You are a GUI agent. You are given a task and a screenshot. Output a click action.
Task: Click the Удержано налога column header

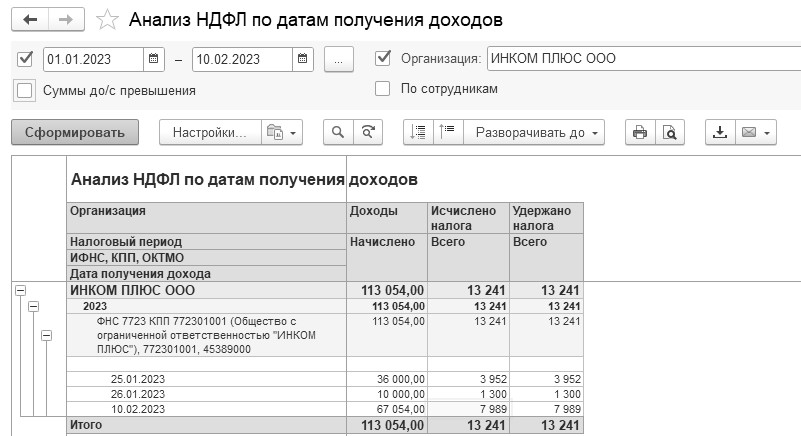[546, 218]
